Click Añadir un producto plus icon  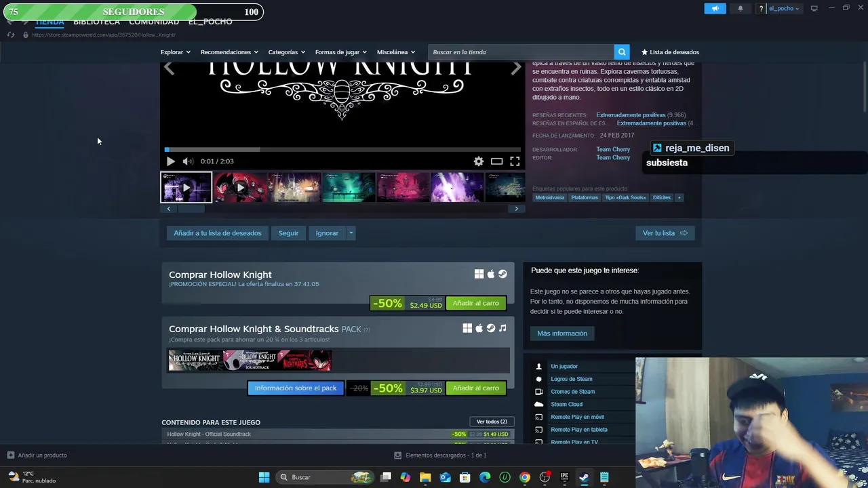10,455
